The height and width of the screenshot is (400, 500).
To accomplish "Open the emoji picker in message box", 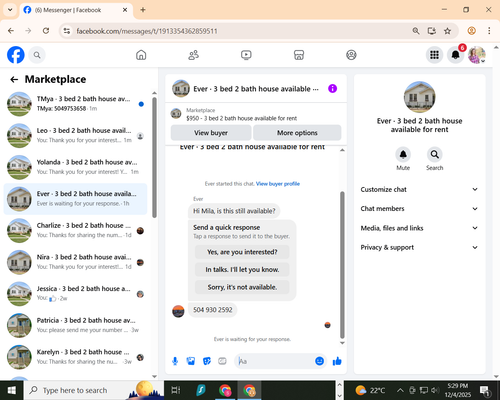I will pos(319,361).
